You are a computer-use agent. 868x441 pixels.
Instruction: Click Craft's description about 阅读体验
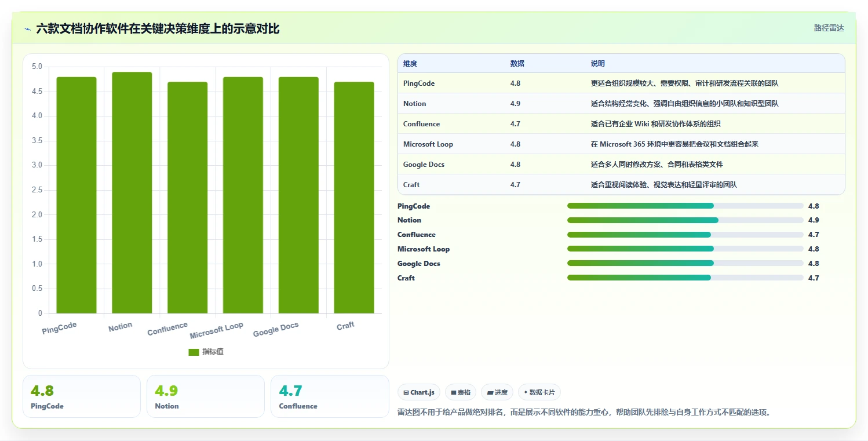[x=664, y=185]
